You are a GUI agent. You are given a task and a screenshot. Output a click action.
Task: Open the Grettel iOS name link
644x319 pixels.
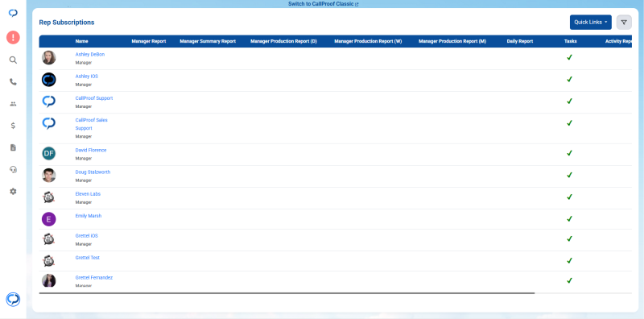point(87,236)
